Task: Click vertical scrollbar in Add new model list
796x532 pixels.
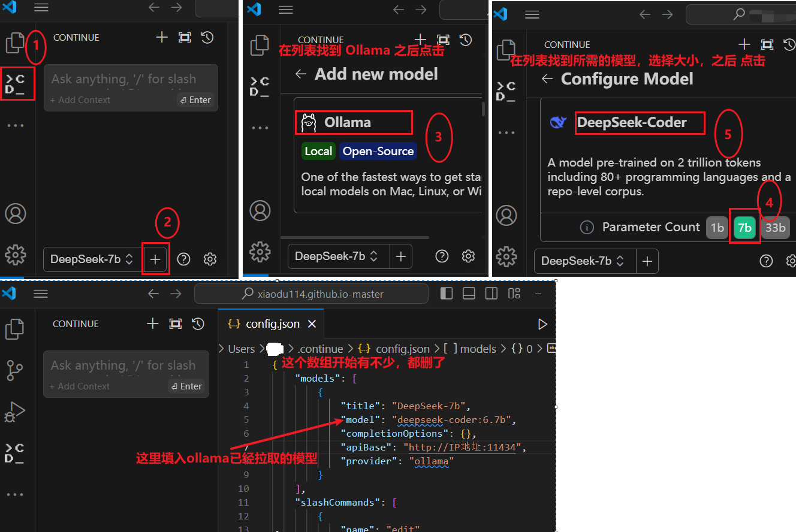Action: (484, 109)
